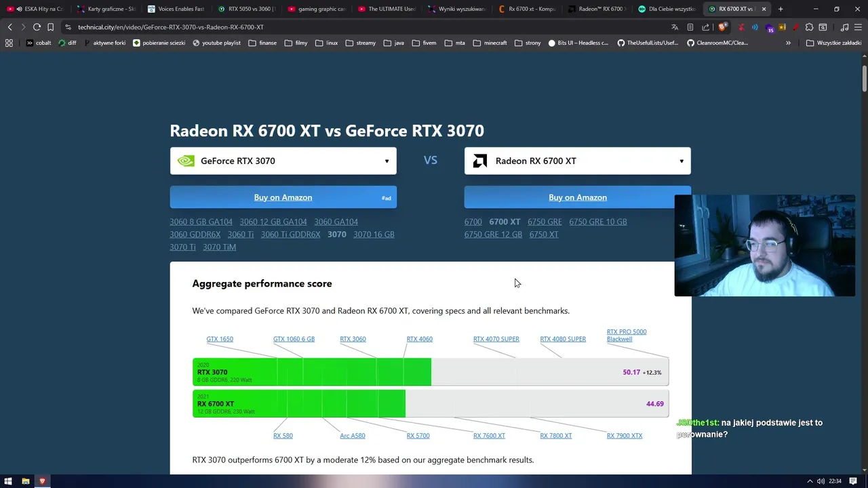The width and height of the screenshot is (868, 488).
Task: Open the 3070 TiM variant link
Action: point(219,247)
